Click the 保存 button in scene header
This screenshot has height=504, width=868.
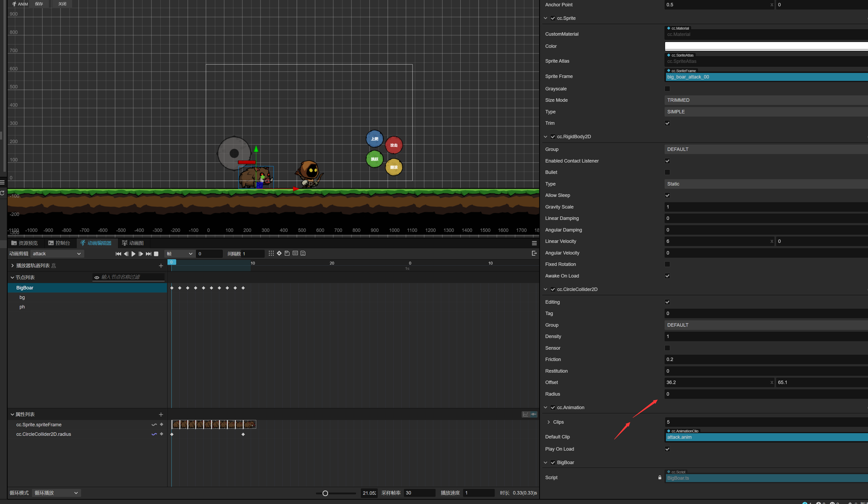(39, 4)
